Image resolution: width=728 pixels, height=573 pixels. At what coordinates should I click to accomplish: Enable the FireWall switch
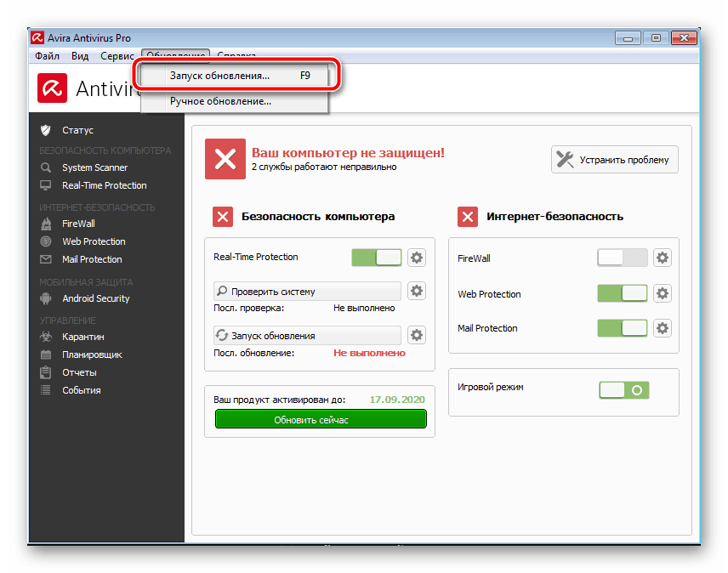pos(623,258)
